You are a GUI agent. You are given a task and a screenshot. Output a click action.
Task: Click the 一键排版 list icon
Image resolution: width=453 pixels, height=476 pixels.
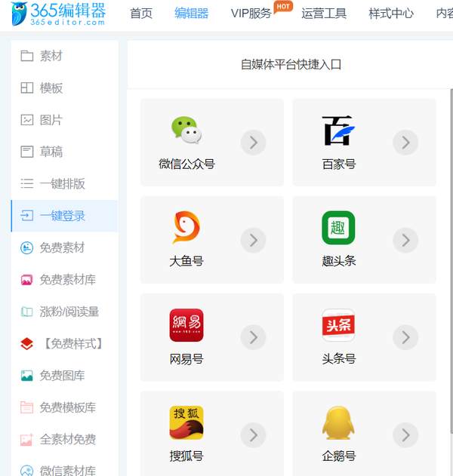pyautogui.click(x=26, y=183)
